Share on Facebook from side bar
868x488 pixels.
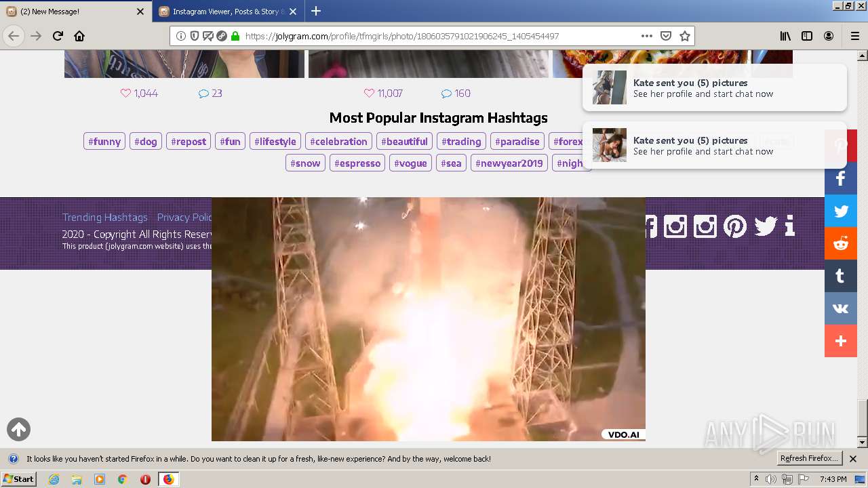[841, 179]
